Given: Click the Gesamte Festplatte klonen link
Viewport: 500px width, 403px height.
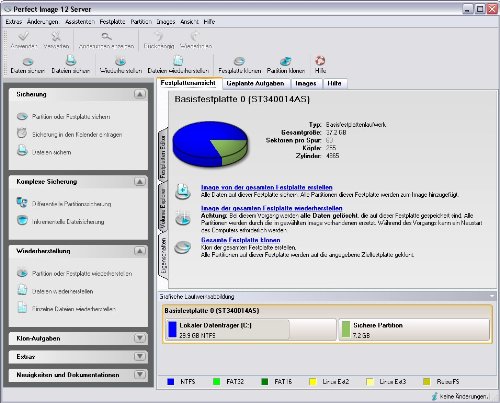Looking at the screenshot, I should click(241, 240).
